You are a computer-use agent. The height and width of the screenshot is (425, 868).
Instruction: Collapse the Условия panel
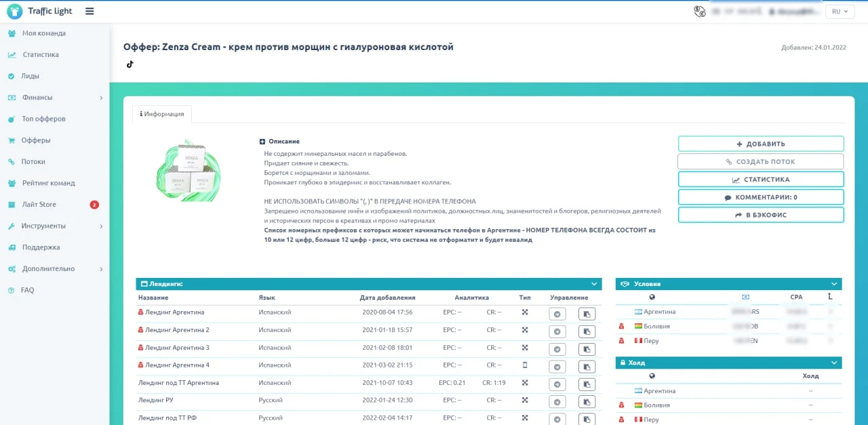click(x=834, y=284)
